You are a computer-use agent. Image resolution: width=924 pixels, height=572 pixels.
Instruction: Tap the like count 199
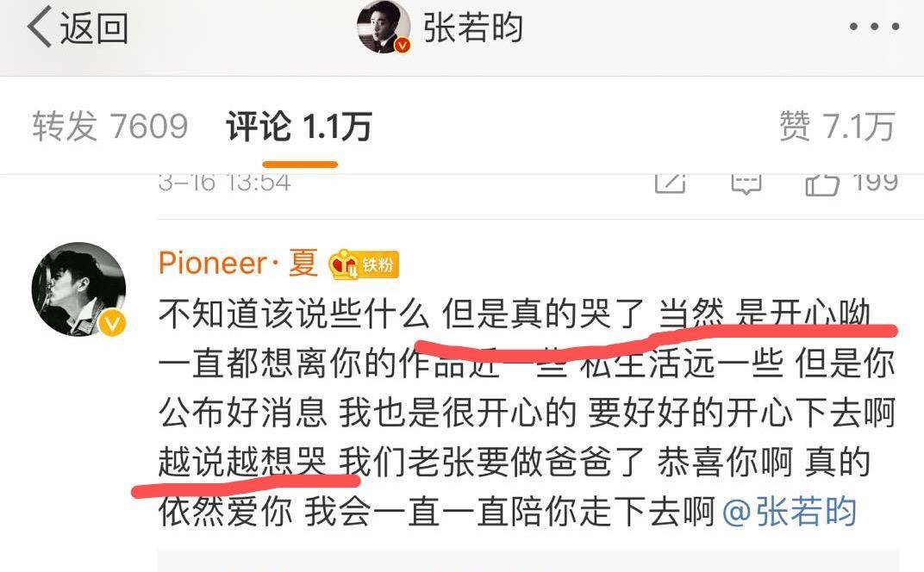[x=875, y=183]
